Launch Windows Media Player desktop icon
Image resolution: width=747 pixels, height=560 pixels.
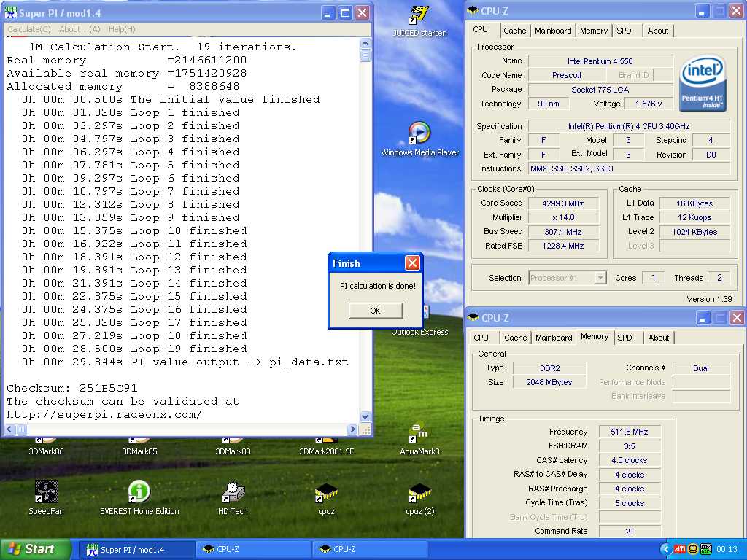(419, 139)
